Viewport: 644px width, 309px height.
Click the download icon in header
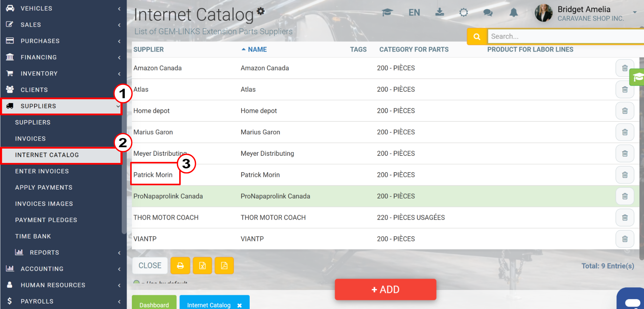[440, 12]
